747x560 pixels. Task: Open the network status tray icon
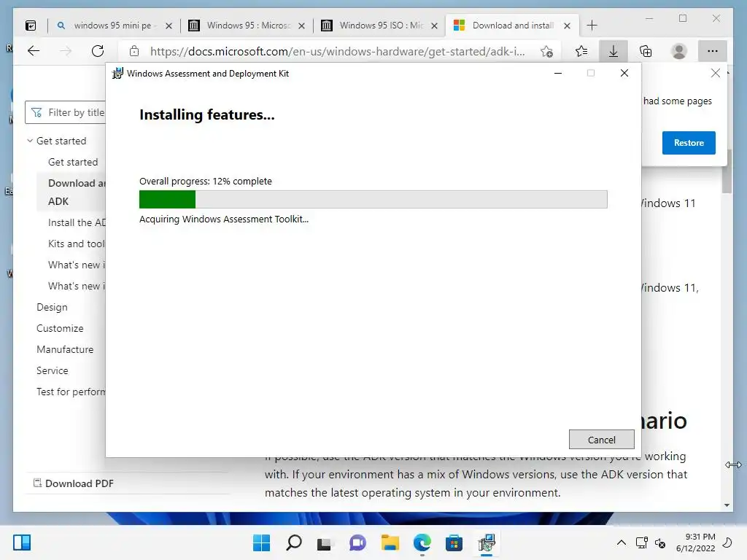641,542
